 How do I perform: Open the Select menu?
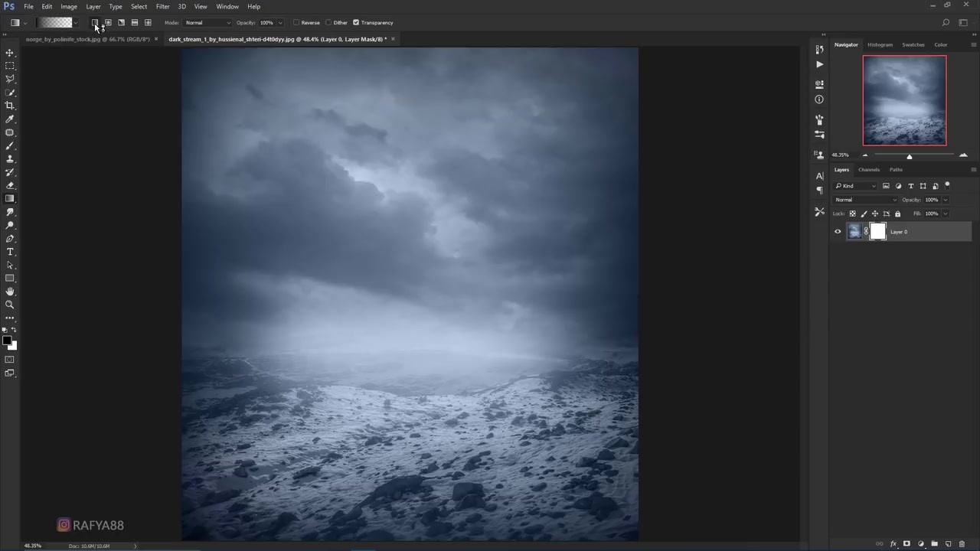pos(139,6)
